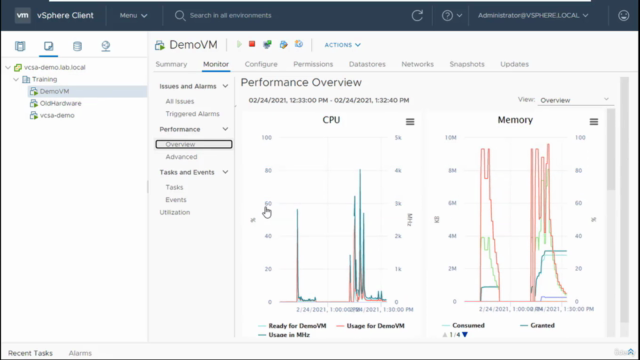Go to next Memory legend page arrow

pos(465,335)
